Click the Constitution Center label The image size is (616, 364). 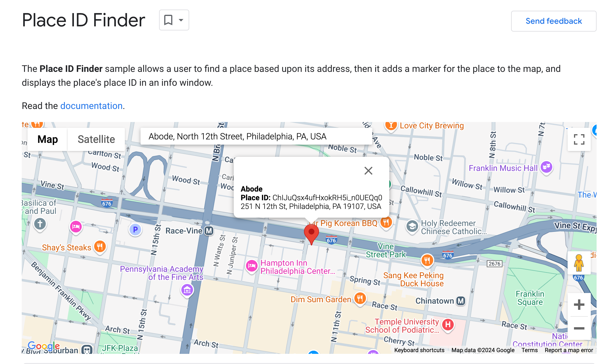coord(547,344)
